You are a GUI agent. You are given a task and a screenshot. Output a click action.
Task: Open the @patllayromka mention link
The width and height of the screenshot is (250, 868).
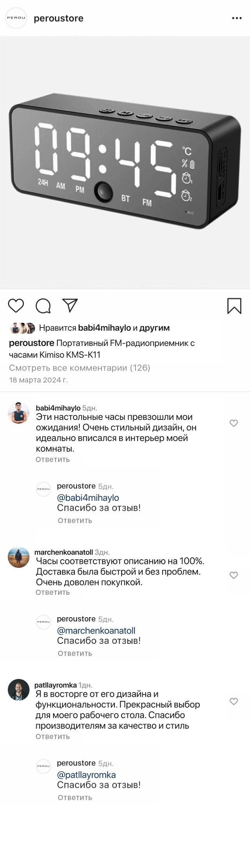[86, 775]
